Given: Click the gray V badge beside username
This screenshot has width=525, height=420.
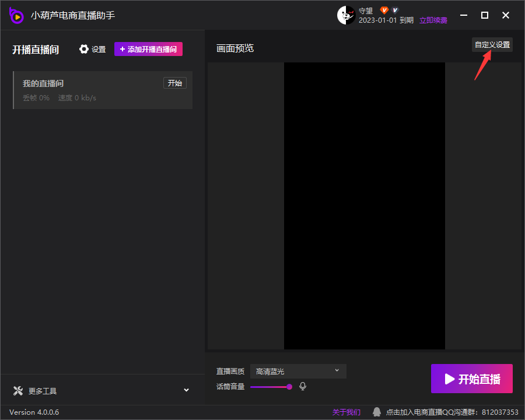Looking at the screenshot, I should (395, 10).
